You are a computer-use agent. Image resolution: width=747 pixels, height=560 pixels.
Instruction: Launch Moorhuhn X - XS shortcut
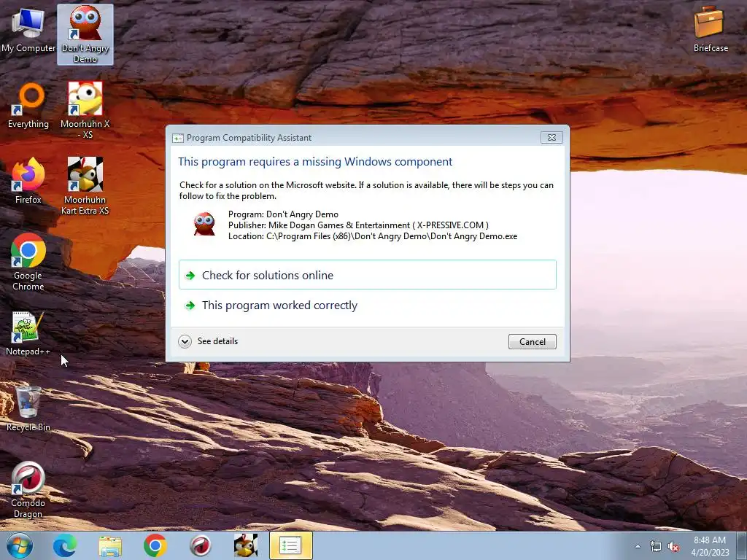[x=85, y=111]
